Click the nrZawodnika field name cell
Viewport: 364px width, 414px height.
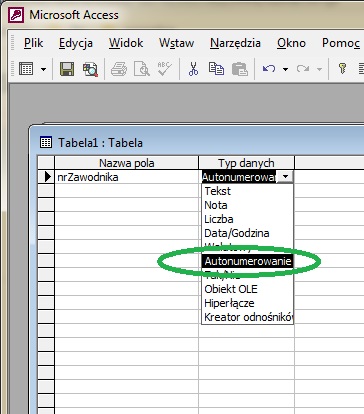(126, 177)
